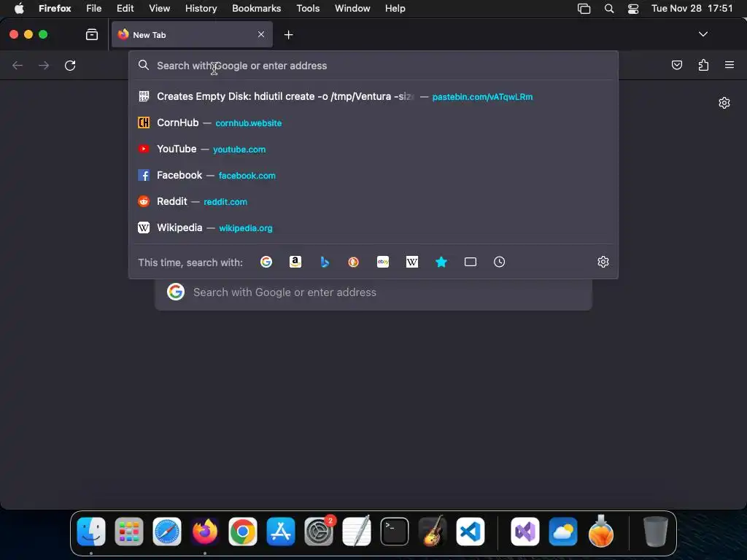This screenshot has height=560, width=747.
Task: Reload the current page
Action: pos(70,65)
